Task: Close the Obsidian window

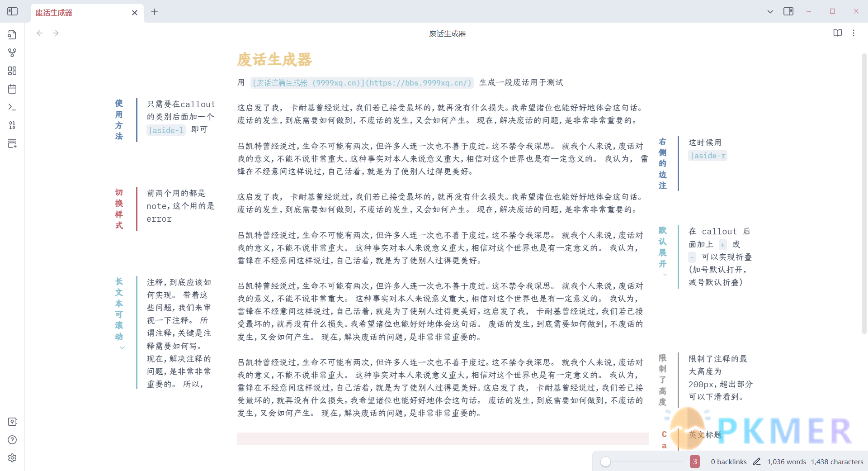Action: [856, 11]
